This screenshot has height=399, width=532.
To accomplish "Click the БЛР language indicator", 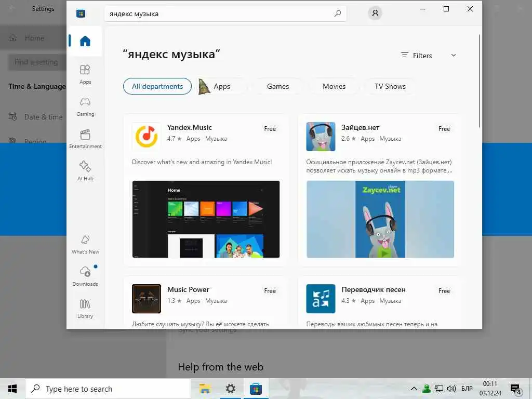I will pyautogui.click(x=467, y=389).
